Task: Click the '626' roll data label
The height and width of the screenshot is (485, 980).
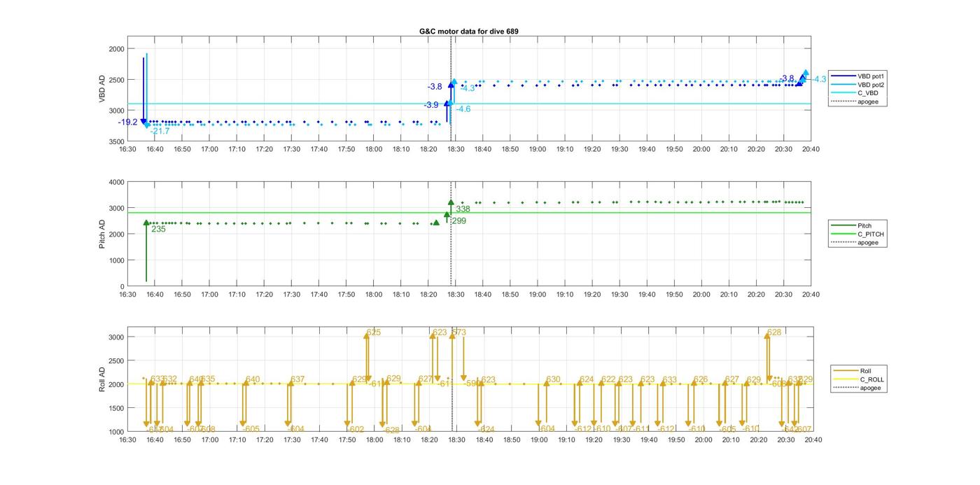Action: (701, 380)
